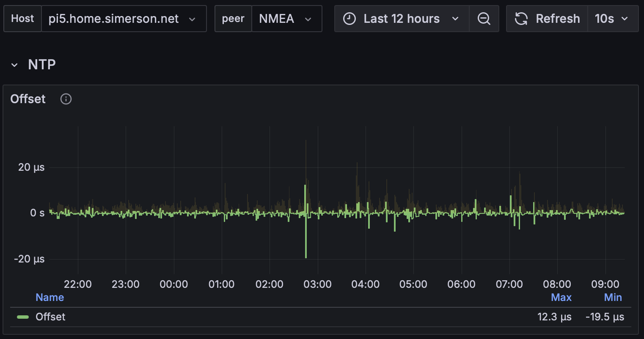This screenshot has width=644, height=339.
Task: Click the peer variable label
Action: [x=233, y=19]
